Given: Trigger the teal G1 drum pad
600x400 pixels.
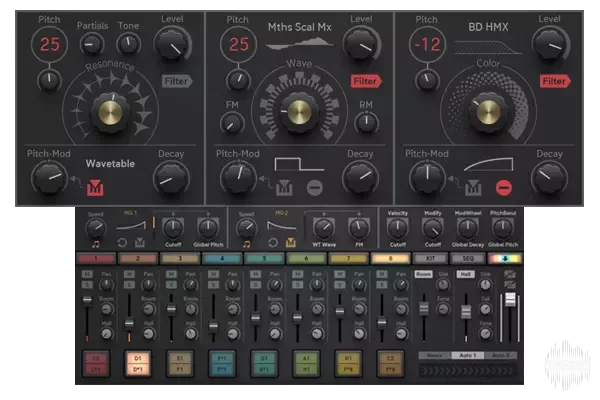Looking at the screenshot, I should pos(264,364).
